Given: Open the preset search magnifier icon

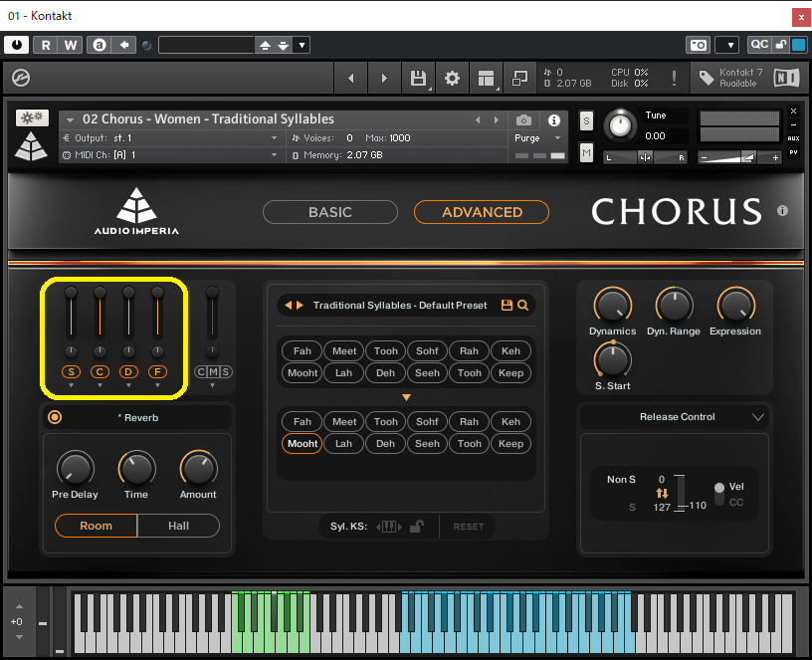Looking at the screenshot, I should pos(525,305).
